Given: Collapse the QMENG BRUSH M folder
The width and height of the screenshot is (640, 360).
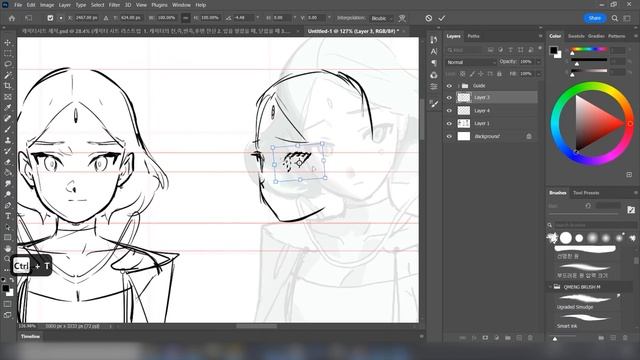Looking at the screenshot, I should [x=550, y=287].
